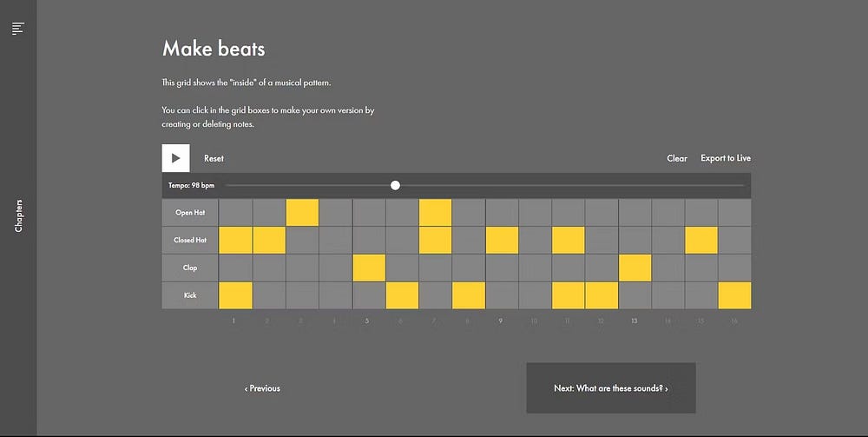Open the Chapters sidebar panel
Viewport: 868px width, 437px height.
coord(19,215)
